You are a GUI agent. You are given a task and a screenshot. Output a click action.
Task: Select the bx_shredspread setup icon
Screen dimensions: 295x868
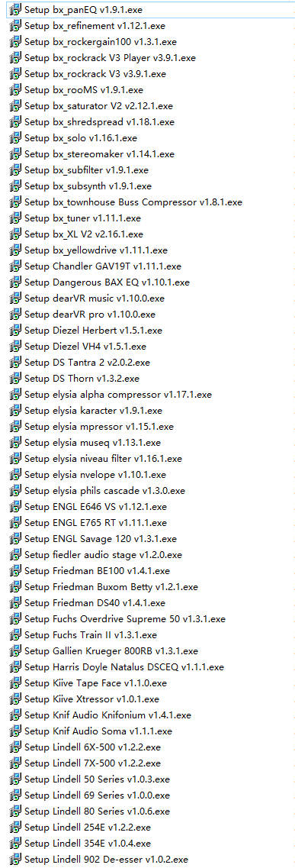pyautogui.click(x=15, y=122)
